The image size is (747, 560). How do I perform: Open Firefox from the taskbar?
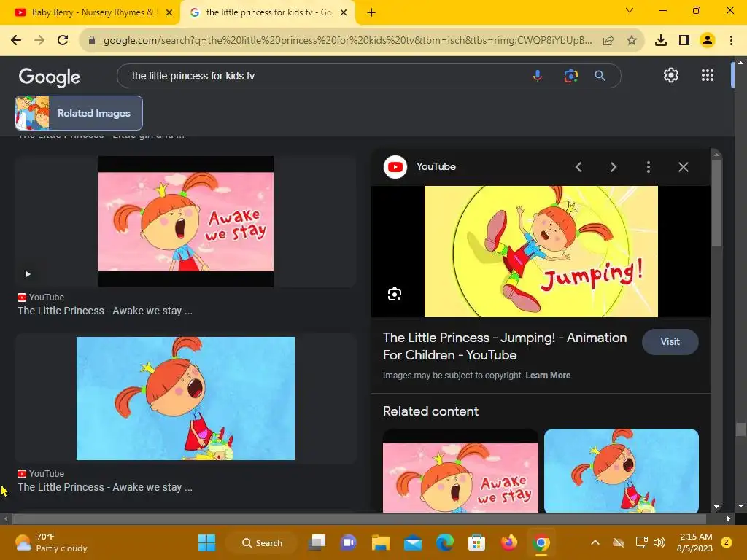point(508,542)
